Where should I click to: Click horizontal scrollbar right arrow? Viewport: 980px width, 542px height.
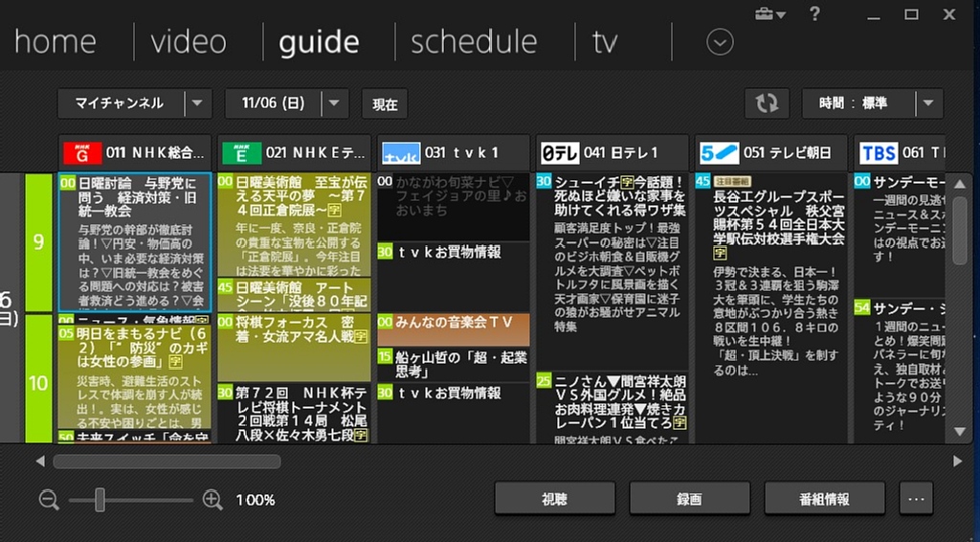pos(957,462)
